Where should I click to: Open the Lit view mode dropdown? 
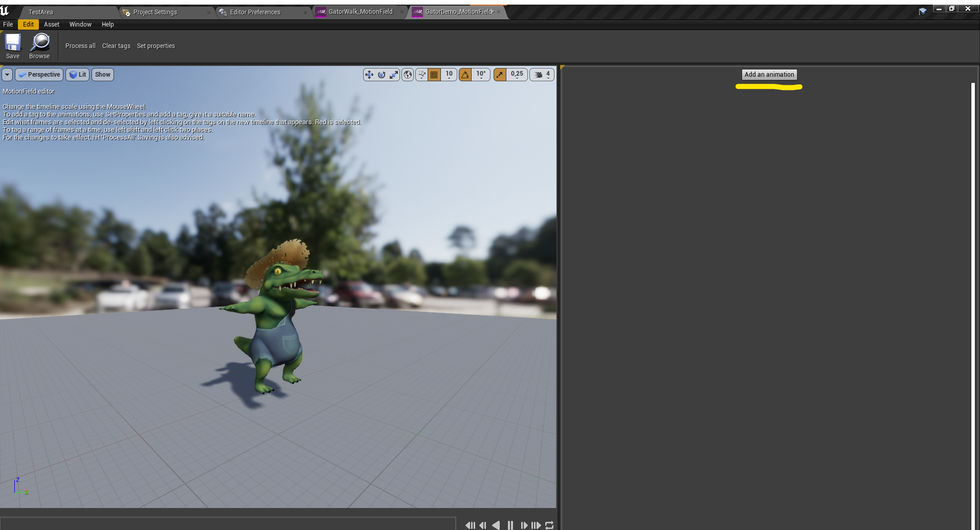[x=78, y=75]
